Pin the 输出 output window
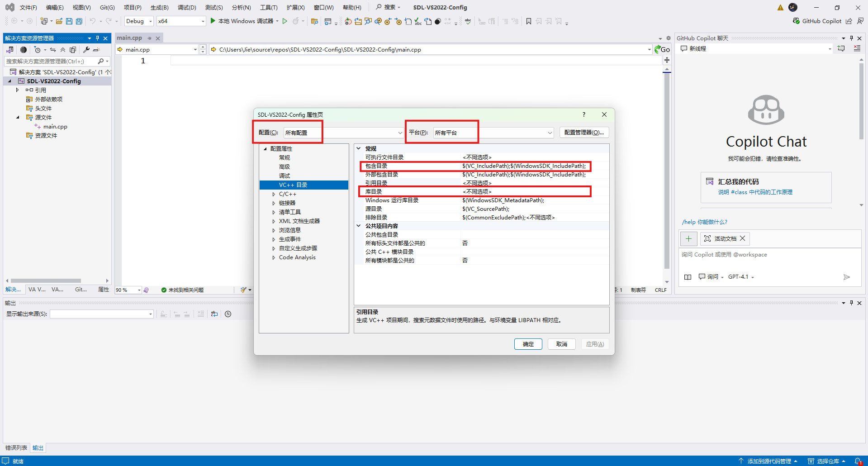 coord(851,303)
